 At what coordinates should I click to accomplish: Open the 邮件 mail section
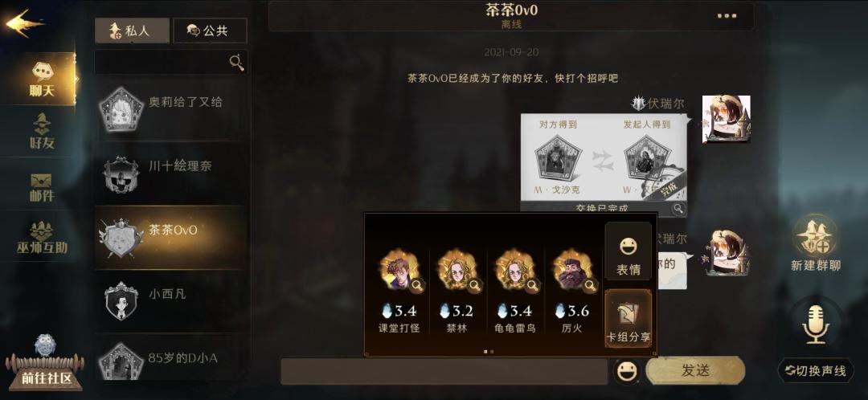[x=42, y=186]
